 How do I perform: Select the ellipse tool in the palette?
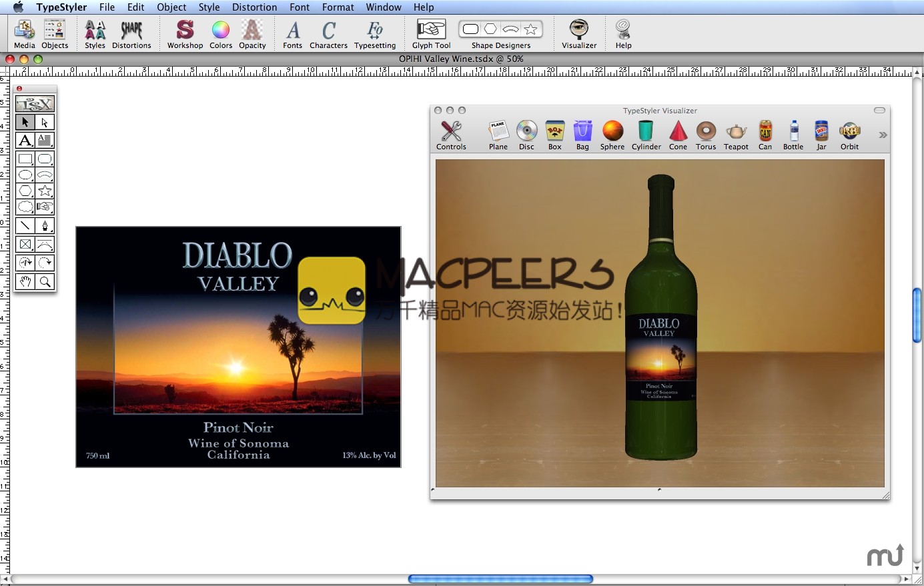(25, 175)
